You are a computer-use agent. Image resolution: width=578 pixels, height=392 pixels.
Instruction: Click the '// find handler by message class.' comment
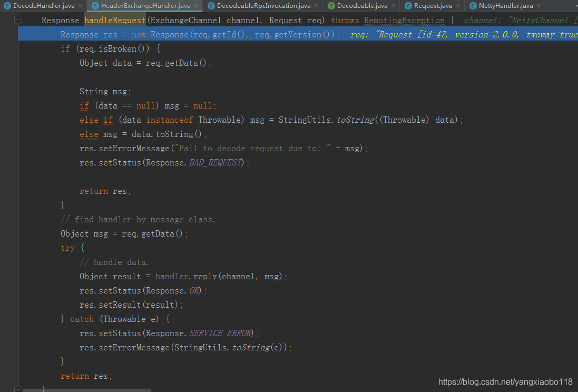(x=138, y=220)
